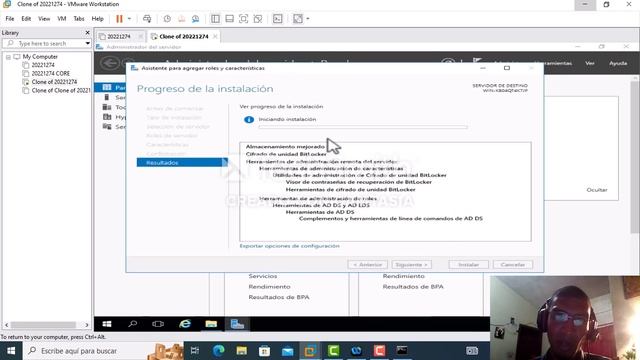Select the Resultados wizard step
Screen dimensions: 640x360
tap(182, 162)
